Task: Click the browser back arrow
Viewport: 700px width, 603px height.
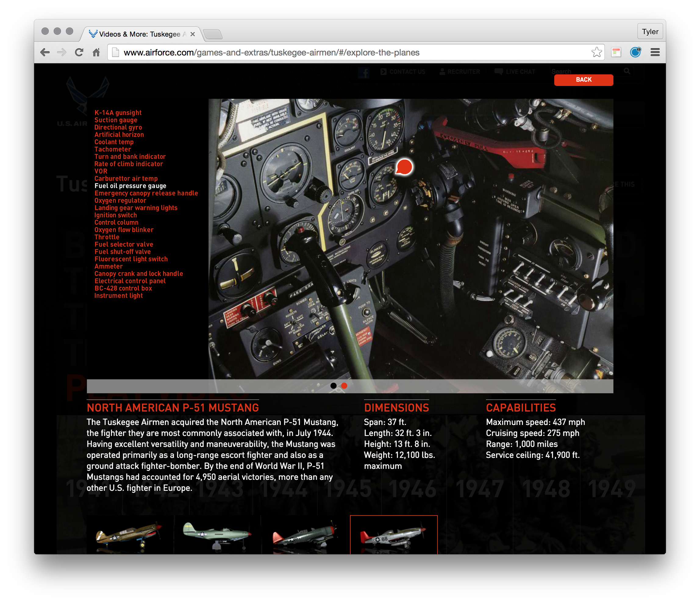Action: tap(45, 52)
